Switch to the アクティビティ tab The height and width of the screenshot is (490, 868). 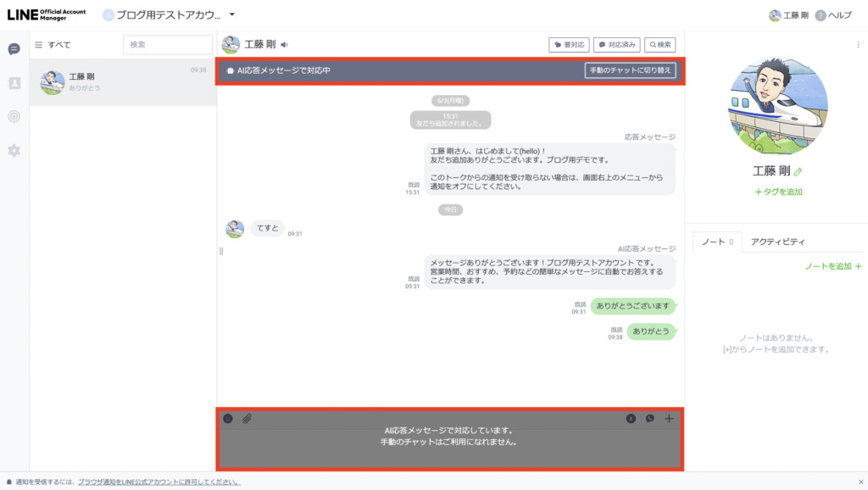tap(777, 242)
